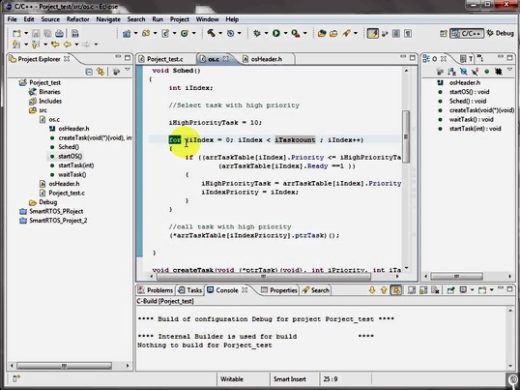The width and height of the screenshot is (520, 390).
Task: Click the Print toolbar icon
Action: click(x=59, y=34)
